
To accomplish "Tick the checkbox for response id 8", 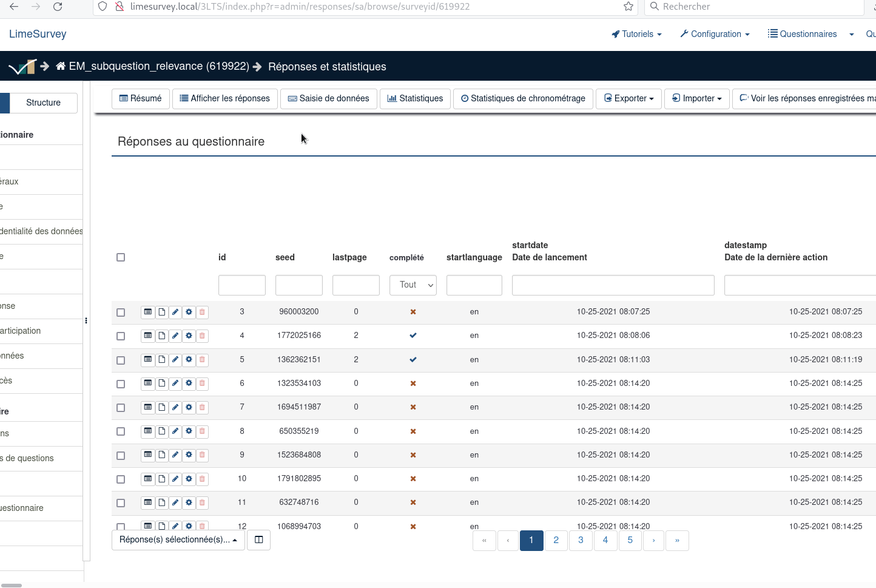I will pyautogui.click(x=121, y=431).
